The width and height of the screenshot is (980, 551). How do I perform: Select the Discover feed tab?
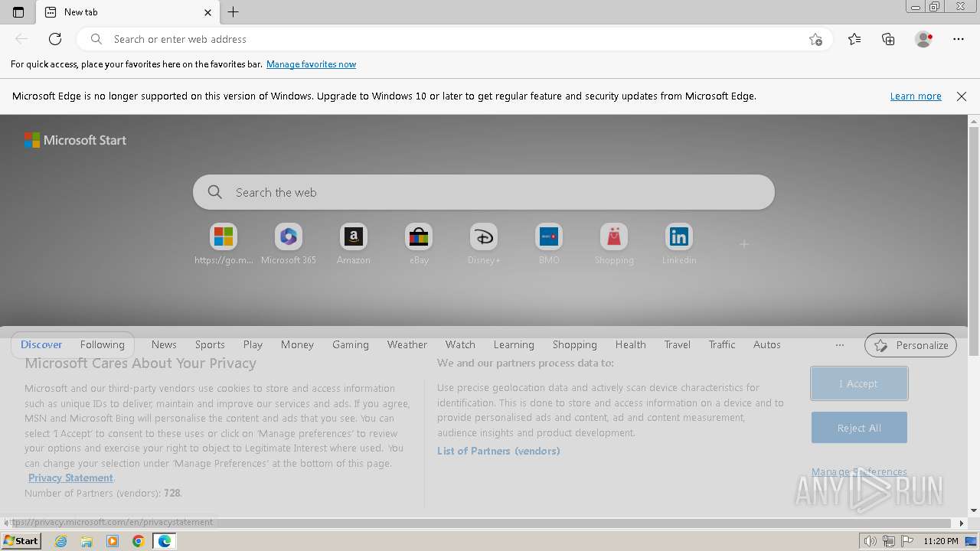[41, 344]
